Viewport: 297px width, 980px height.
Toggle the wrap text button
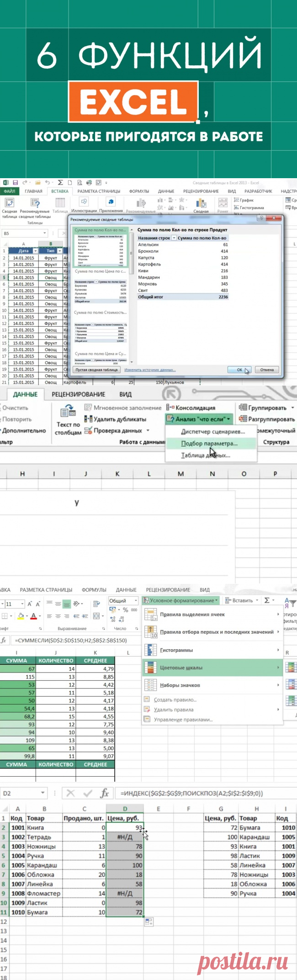(96, 604)
